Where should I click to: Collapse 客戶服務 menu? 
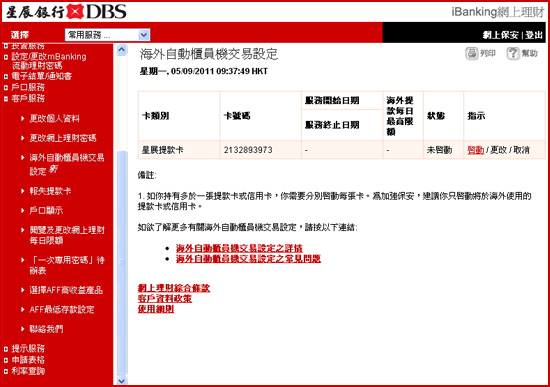tap(24, 98)
